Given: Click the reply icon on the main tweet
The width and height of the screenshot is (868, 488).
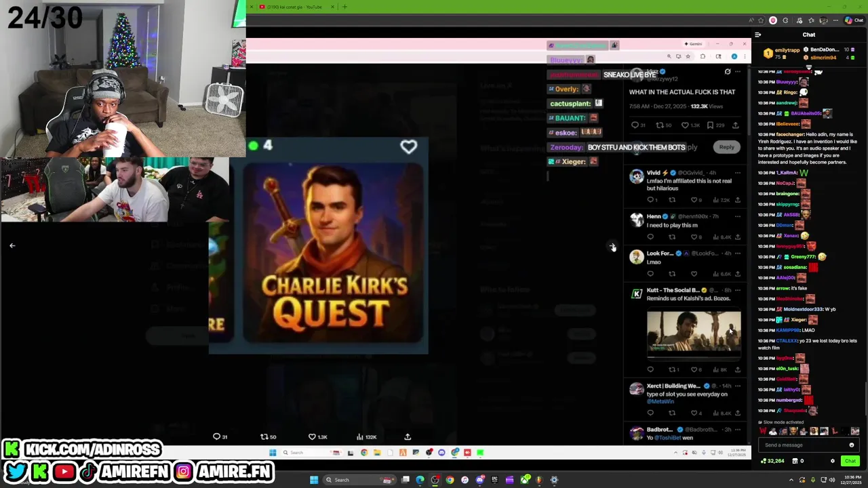Looking at the screenshot, I should (x=635, y=125).
